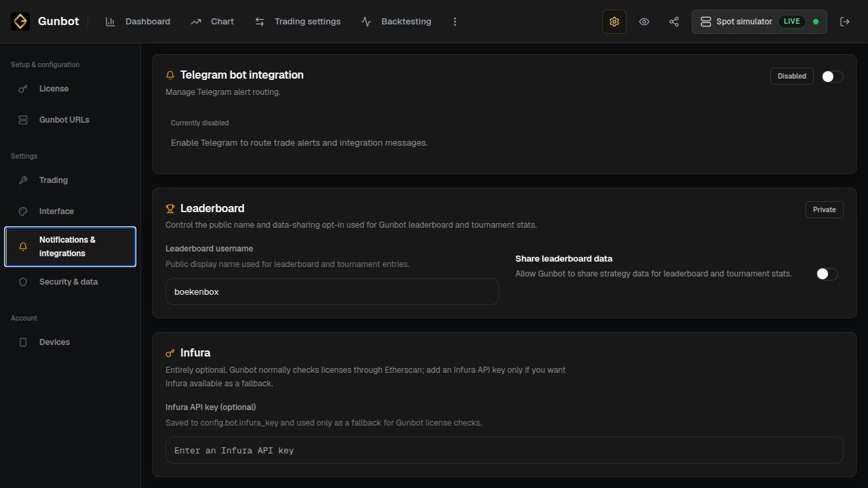Select Notifications & integrations
Screen dimensions: 868x488
pos(71,247)
